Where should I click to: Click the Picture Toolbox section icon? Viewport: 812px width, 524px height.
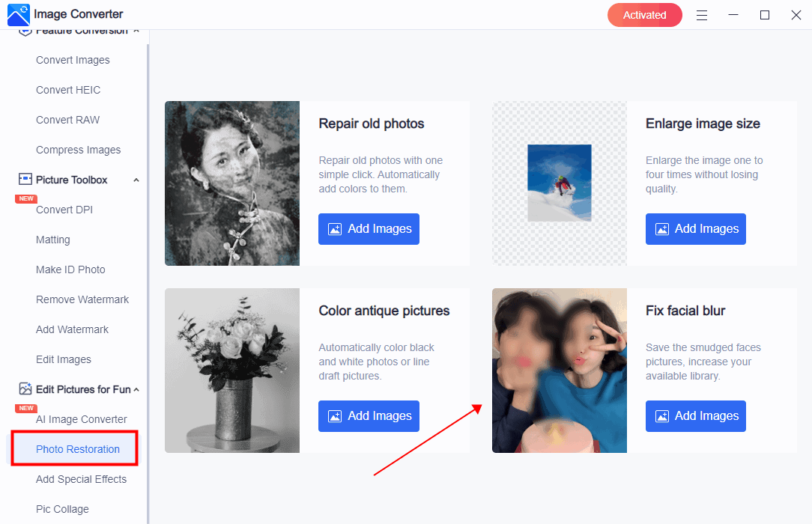pyautogui.click(x=25, y=180)
